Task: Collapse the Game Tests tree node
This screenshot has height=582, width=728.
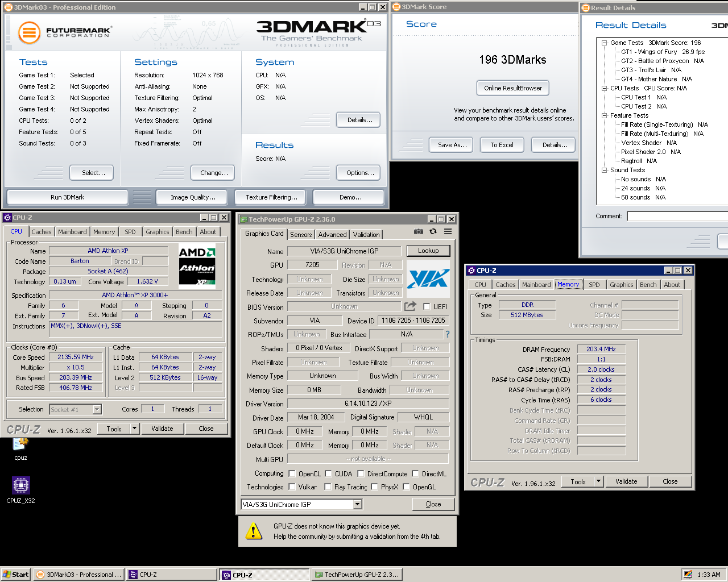Action: (605, 43)
